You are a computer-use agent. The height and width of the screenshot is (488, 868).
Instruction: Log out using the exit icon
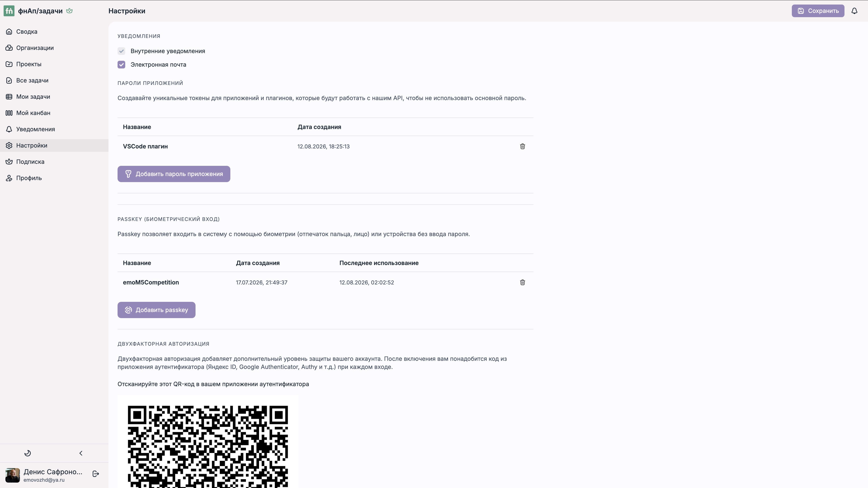[x=96, y=474]
